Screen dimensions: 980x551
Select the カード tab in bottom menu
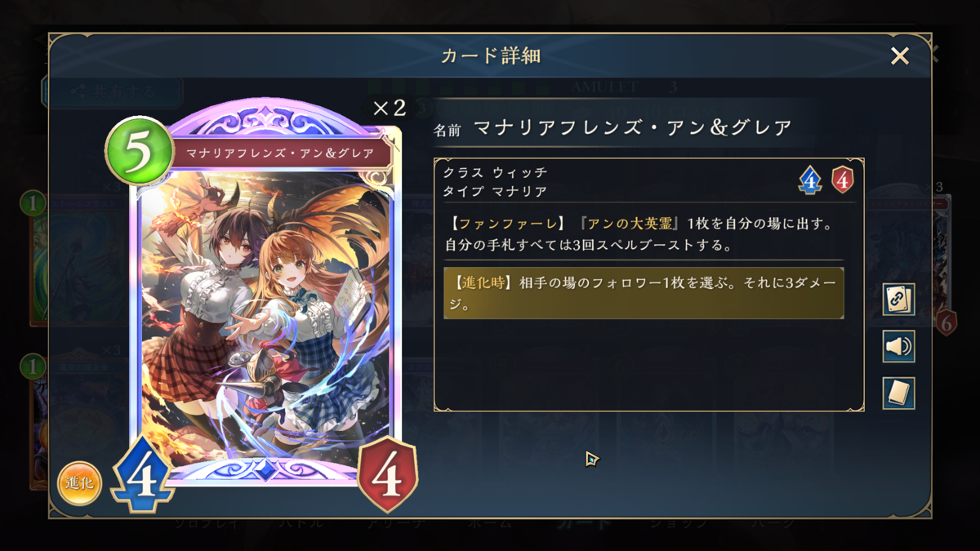(586, 523)
